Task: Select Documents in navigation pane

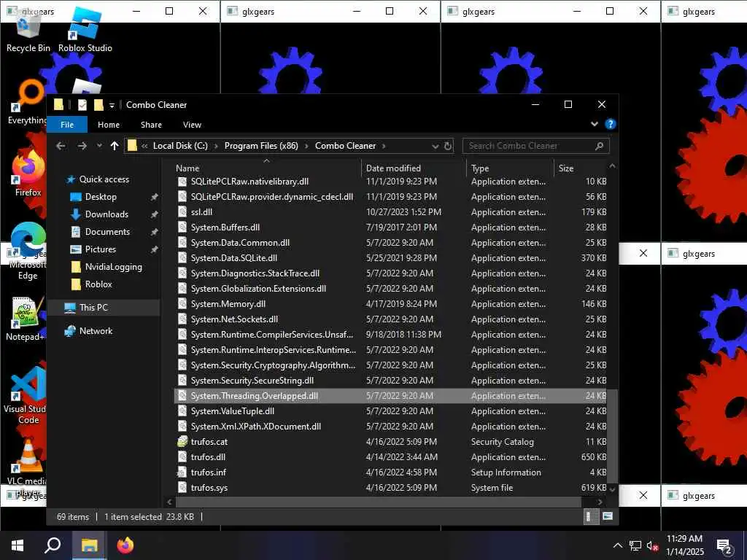Action: click(x=107, y=232)
